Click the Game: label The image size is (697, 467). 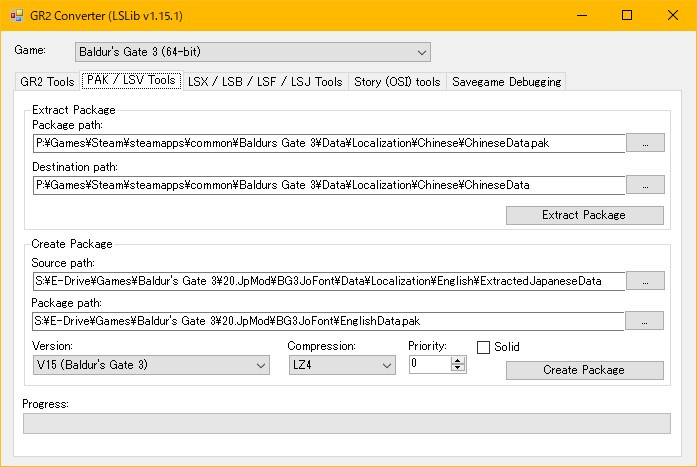click(x=30, y=50)
